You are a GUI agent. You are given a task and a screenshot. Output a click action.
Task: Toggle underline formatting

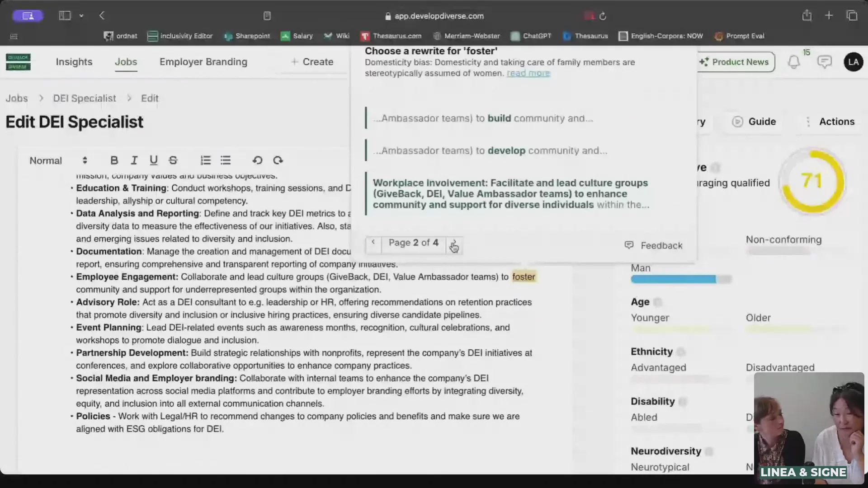(154, 160)
